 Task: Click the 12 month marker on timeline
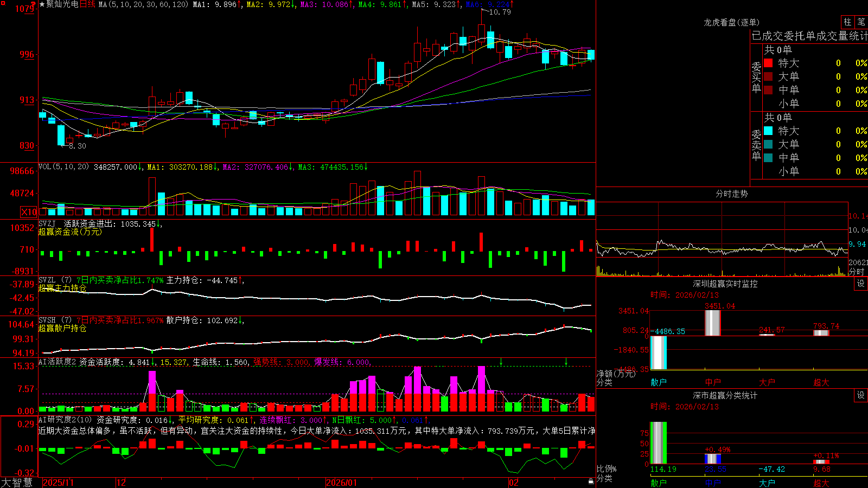coord(122,483)
